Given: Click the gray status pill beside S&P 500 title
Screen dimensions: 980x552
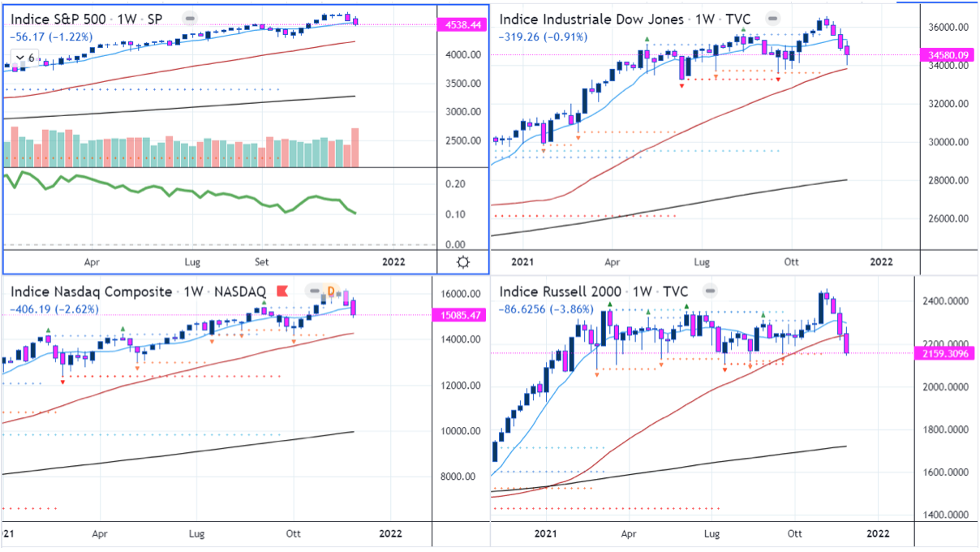Looking at the screenshot, I should [x=188, y=17].
